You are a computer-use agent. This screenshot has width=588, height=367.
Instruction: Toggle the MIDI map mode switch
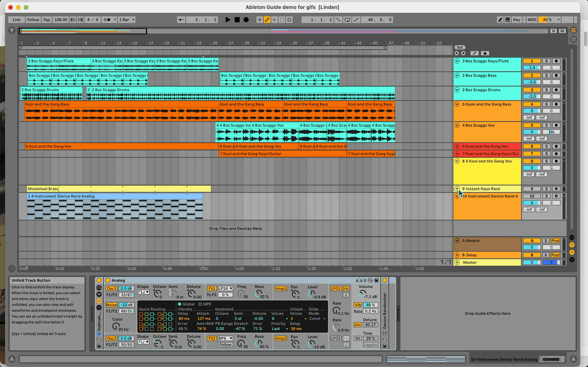[x=532, y=20]
